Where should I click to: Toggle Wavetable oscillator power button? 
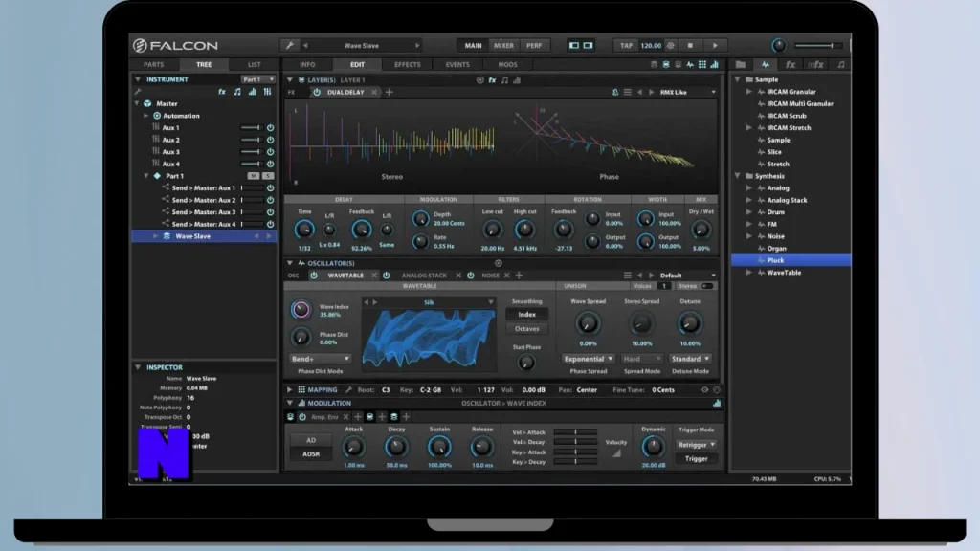[314, 275]
